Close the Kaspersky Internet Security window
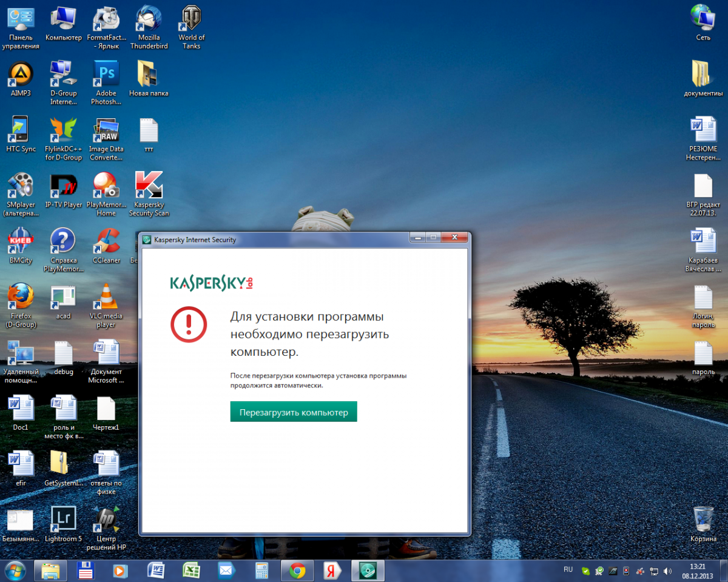The height and width of the screenshot is (582, 728). point(454,238)
